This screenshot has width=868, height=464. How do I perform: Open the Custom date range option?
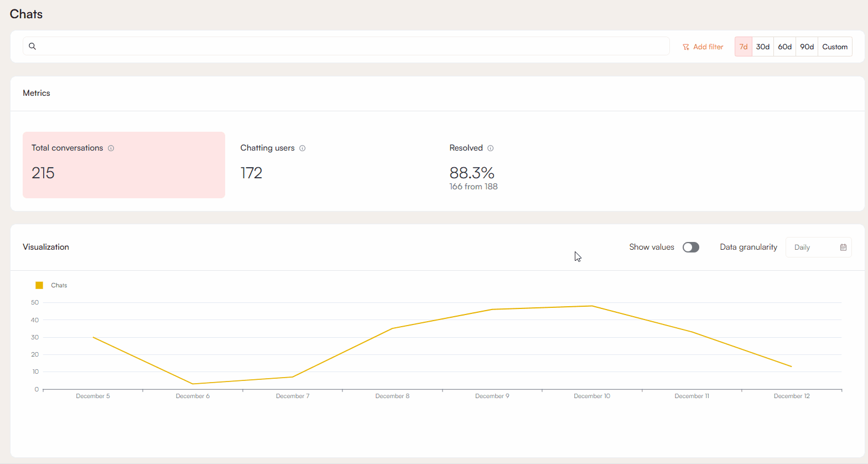click(835, 47)
